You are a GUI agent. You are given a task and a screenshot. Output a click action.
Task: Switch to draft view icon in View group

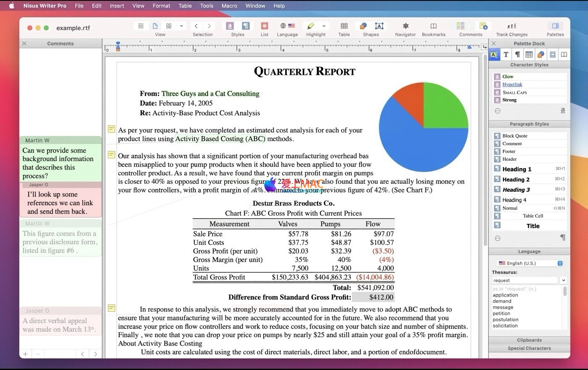(141, 26)
